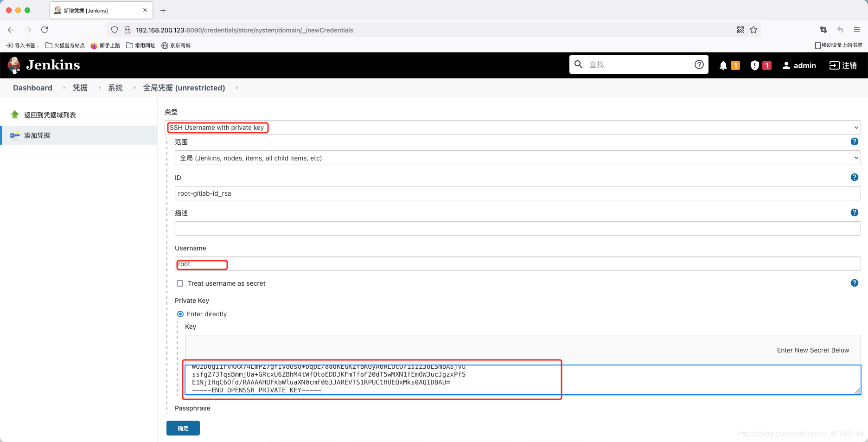Click the screenshot crop icon in toolbar
This screenshot has height=442, width=868.
pyautogui.click(x=823, y=30)
